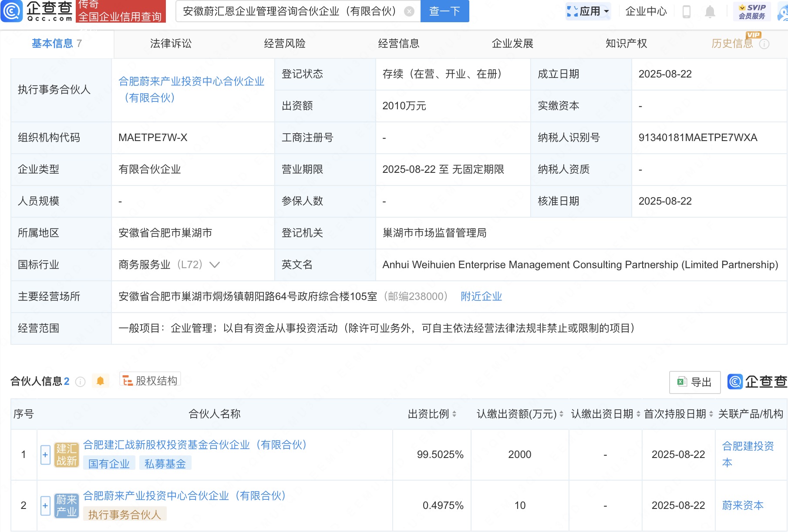Select the English name Anhui Weihuien text
The image size is (788, 532).
pos(580,265)
